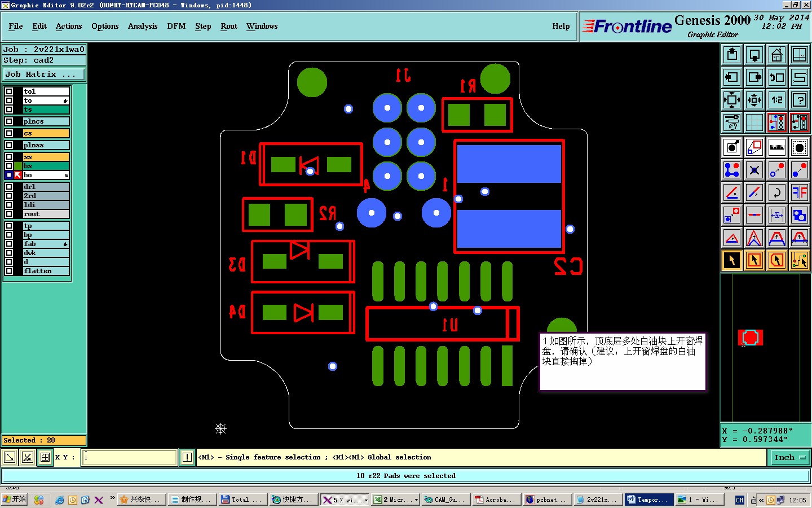Click the green swatch of bs layer
The width and height of the screenshot is (812, 508).
18,166
